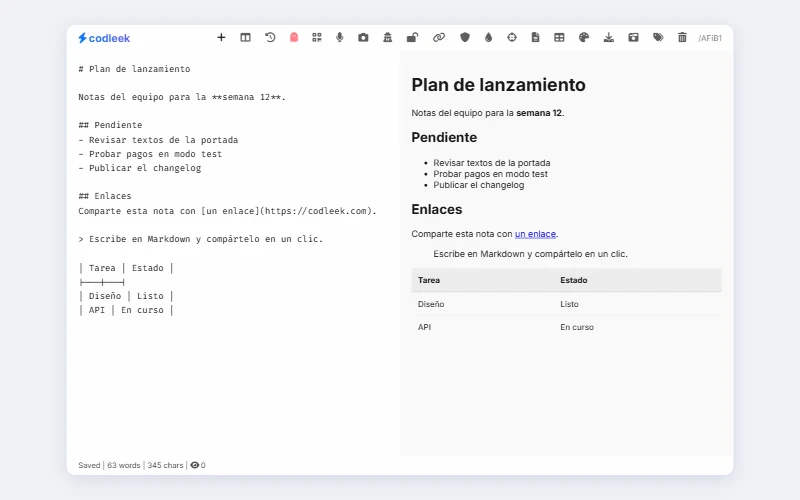Click the shield icon

(465, 37)
